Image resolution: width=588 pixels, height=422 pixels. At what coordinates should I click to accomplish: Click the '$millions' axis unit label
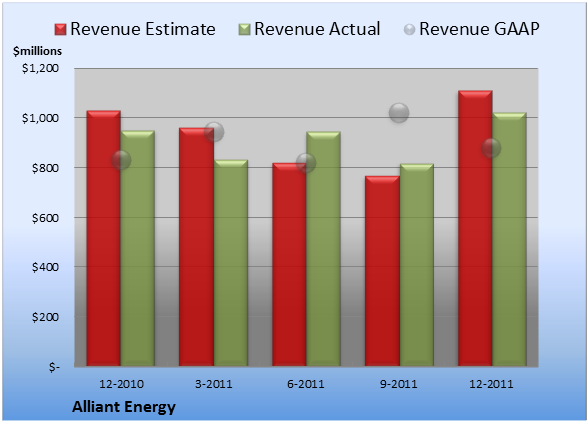[37, 51]
